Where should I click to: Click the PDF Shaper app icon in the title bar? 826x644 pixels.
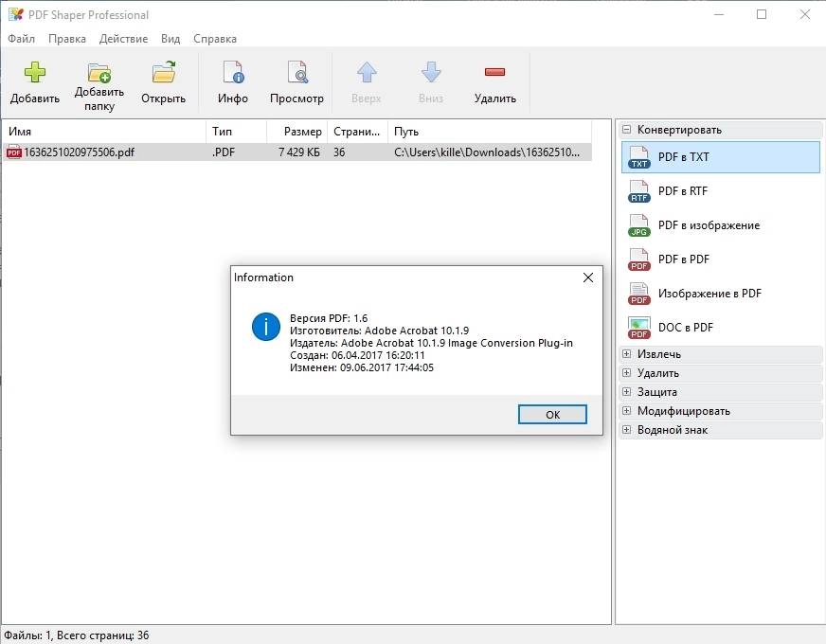click(x=16, y=14)
